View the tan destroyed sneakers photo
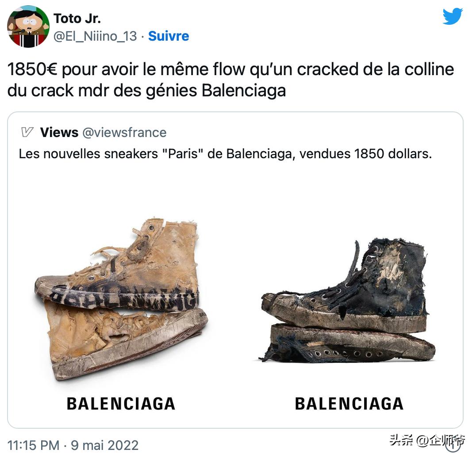Viewport: 476px width, 457px height. (x=121, y=299)
